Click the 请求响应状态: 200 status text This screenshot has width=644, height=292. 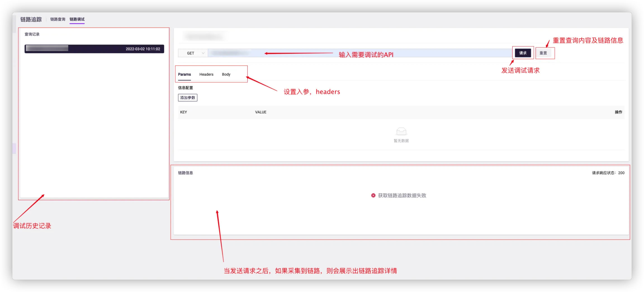(608, 173)
